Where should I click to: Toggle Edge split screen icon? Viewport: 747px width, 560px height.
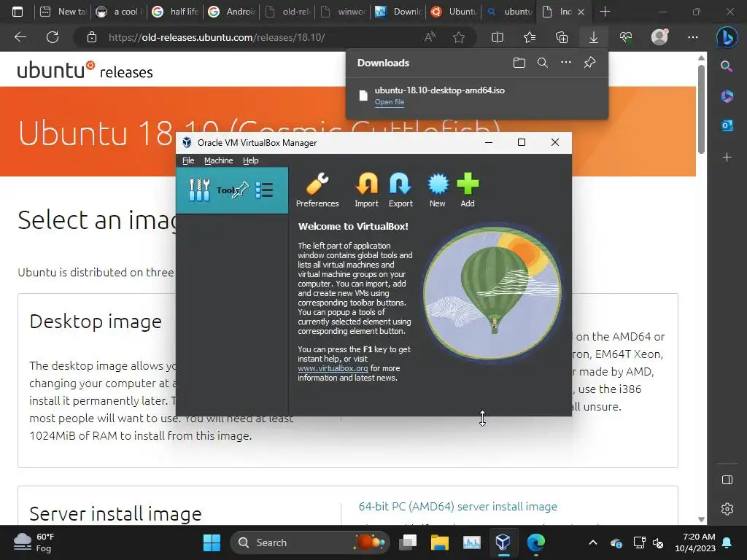(498, 37)
